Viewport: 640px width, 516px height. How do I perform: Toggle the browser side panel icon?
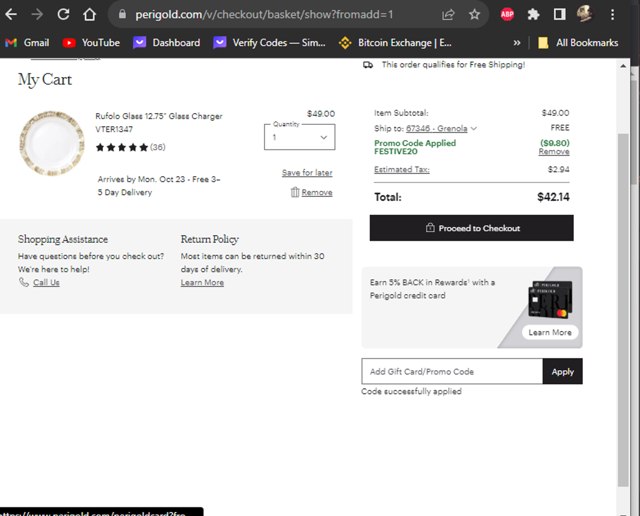(560, 15)
